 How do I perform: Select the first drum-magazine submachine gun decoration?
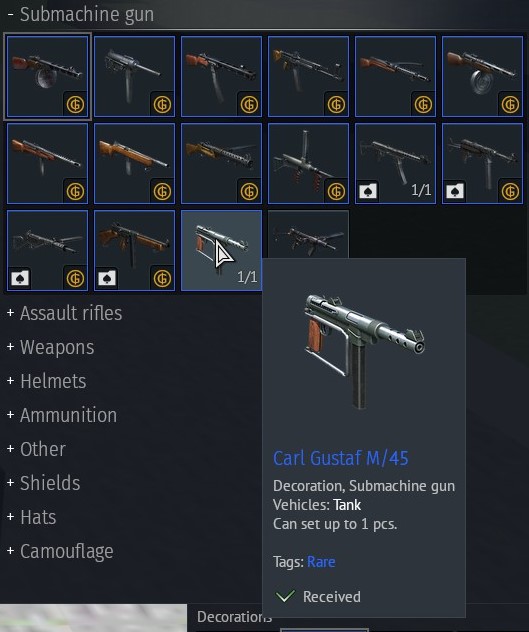point(48,76)
